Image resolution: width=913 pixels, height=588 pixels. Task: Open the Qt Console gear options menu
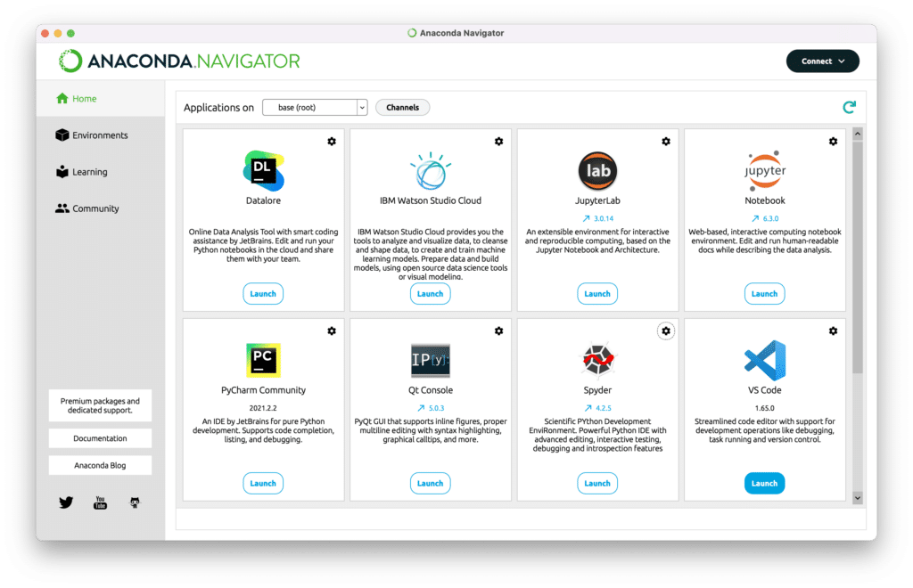tap(499, 331)
